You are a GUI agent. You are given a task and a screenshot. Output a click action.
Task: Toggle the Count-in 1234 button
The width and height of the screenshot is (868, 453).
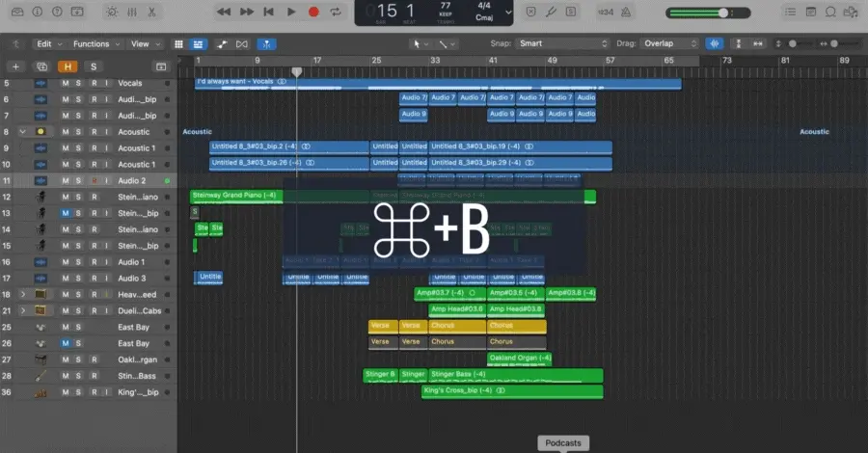(605, 12)
